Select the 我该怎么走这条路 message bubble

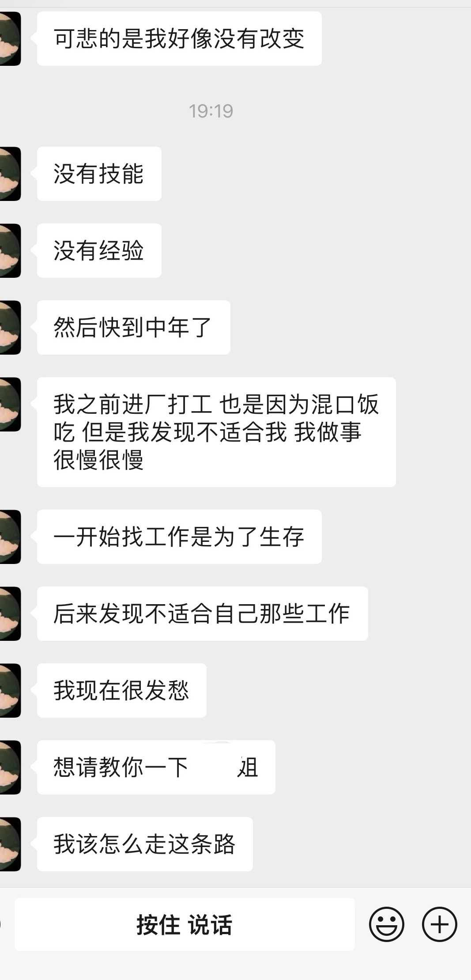145,844
